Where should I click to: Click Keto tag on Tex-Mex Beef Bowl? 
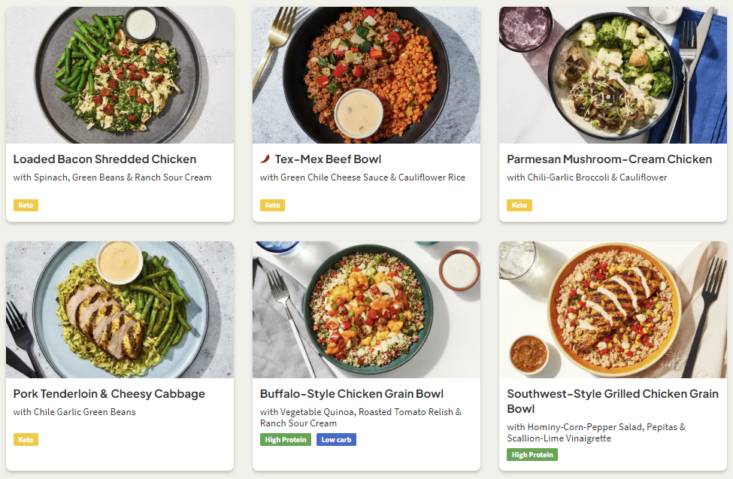pos(272,205)
